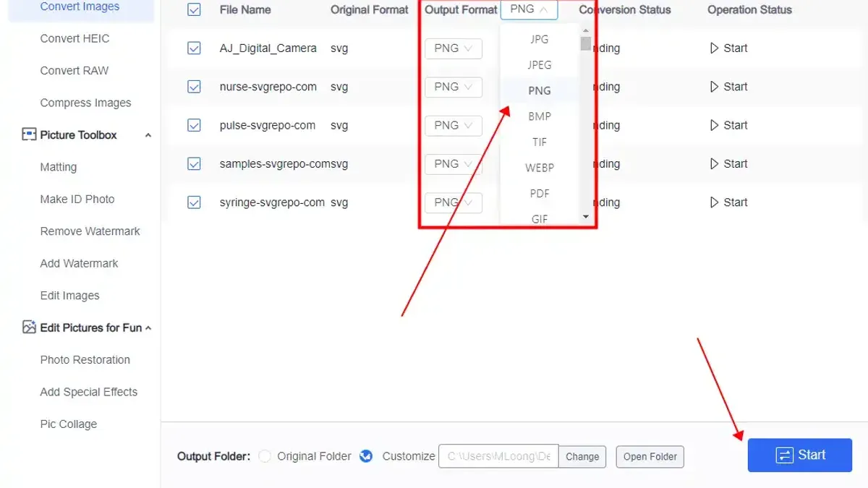Image resolution: width=868 pixels, height=488 pixels.
Task: Choose BMP from the format list
Action: point(540,116)
